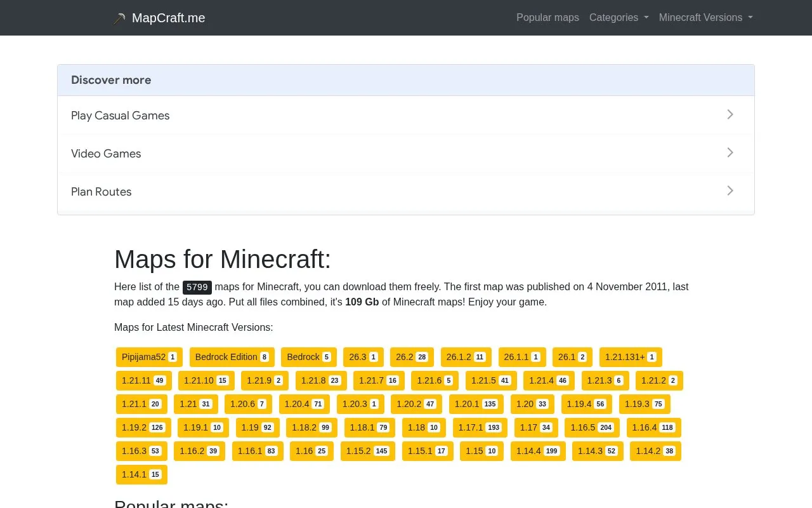The height and width of the screenshot is (508, 812).
Task: Select the 1.16.5 version tag
Action: tap(592, 427)
